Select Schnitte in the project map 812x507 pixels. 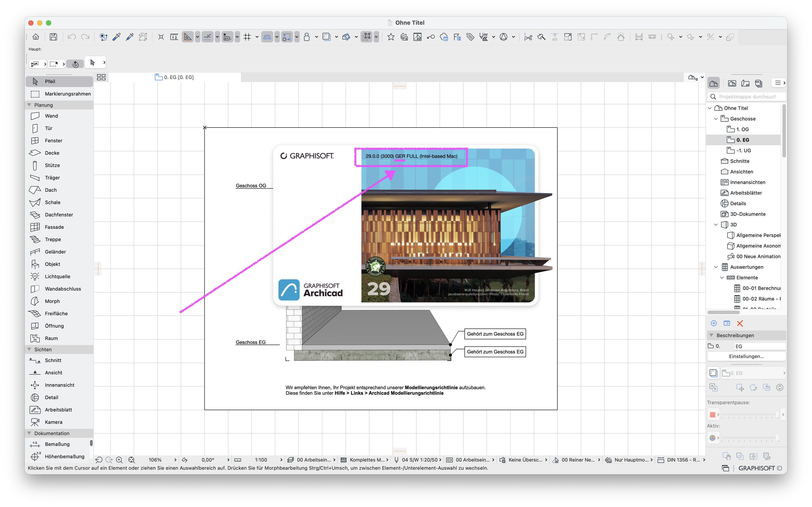(739, 161)
